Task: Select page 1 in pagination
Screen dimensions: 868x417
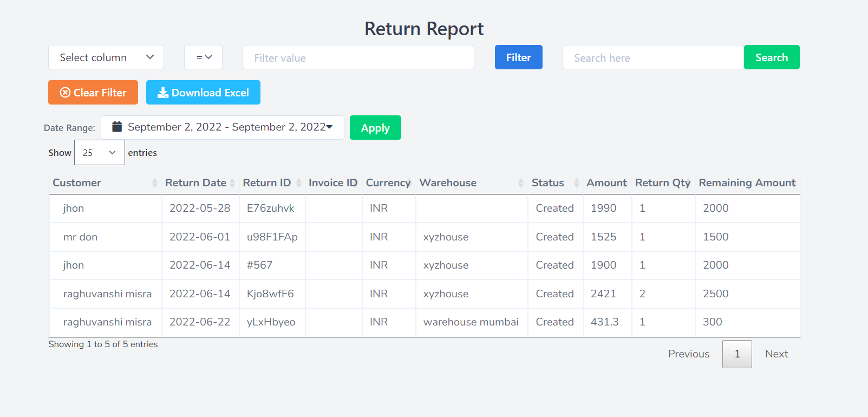Action: (x=737, y=354)
